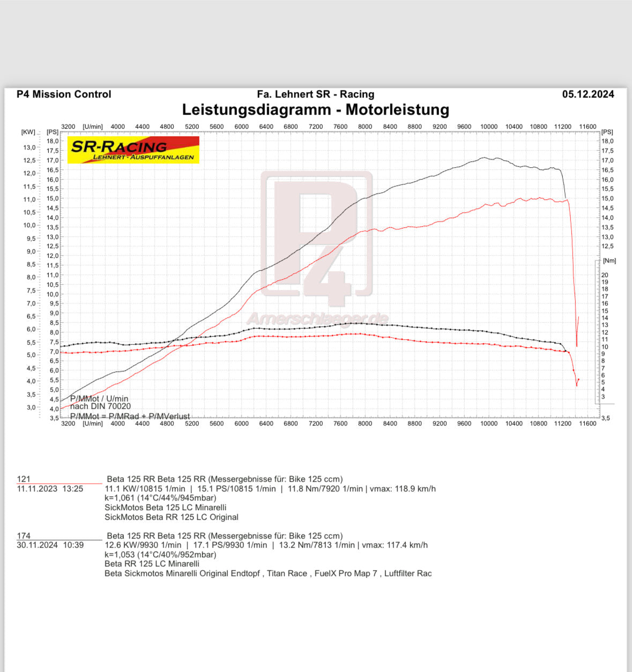Click the '20' value on Nm axis
Viewport: 632px width, 672px height.
[605, 275]
